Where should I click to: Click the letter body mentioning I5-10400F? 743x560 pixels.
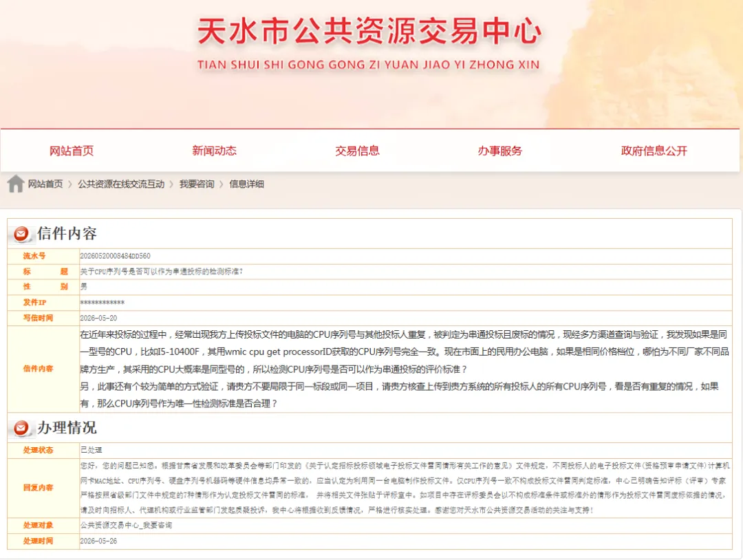tap(405, 369)
